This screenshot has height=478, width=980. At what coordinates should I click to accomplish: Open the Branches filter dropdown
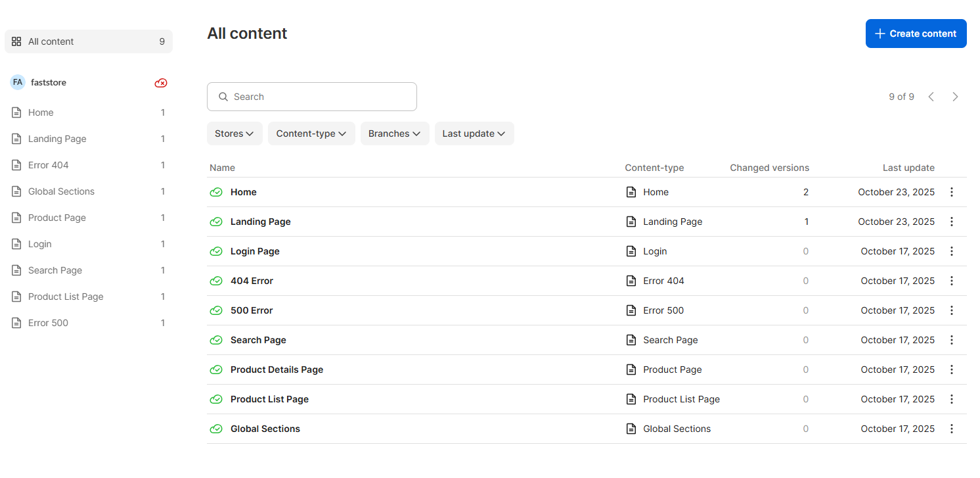[x=395, y=133]
